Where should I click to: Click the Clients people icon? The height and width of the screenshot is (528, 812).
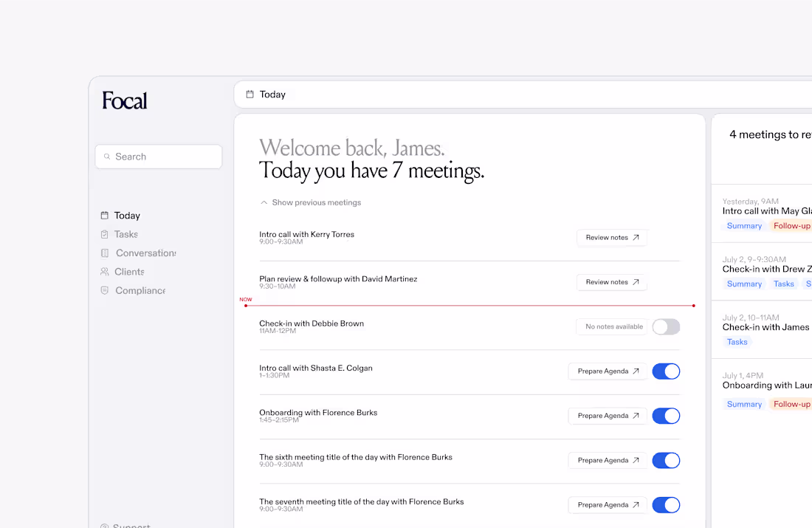point(103,271)
